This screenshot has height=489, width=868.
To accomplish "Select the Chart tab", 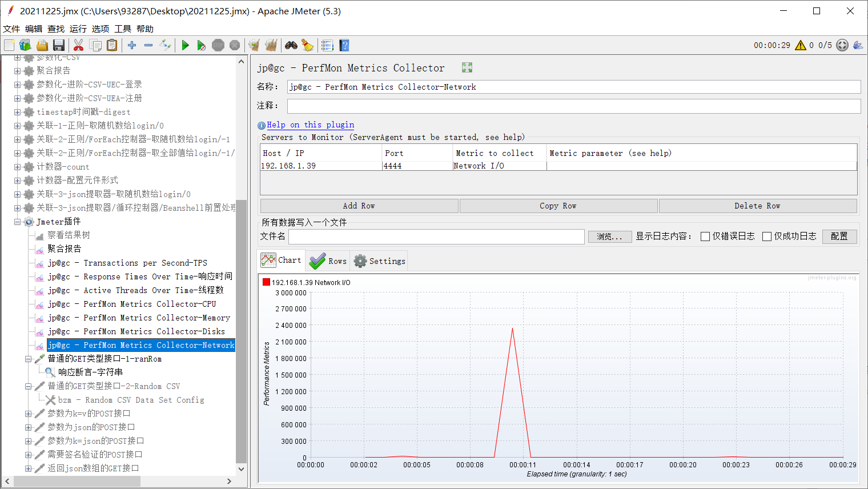I will 282,260.
